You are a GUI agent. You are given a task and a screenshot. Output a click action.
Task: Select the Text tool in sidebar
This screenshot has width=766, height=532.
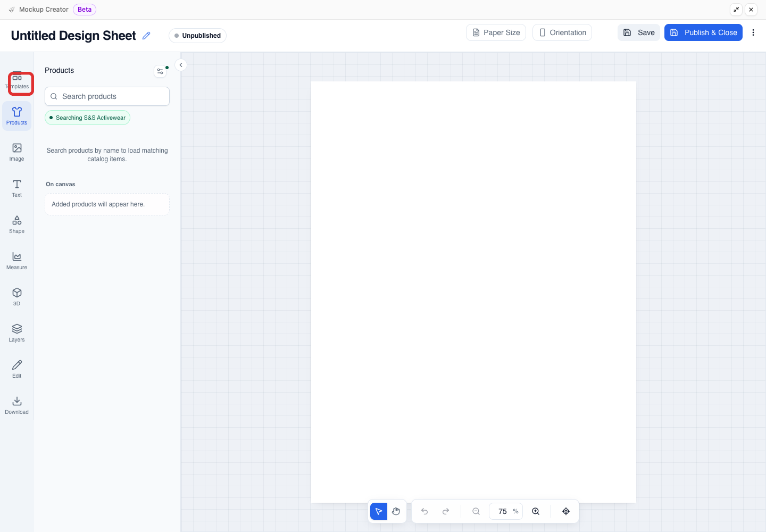[17, 188]
